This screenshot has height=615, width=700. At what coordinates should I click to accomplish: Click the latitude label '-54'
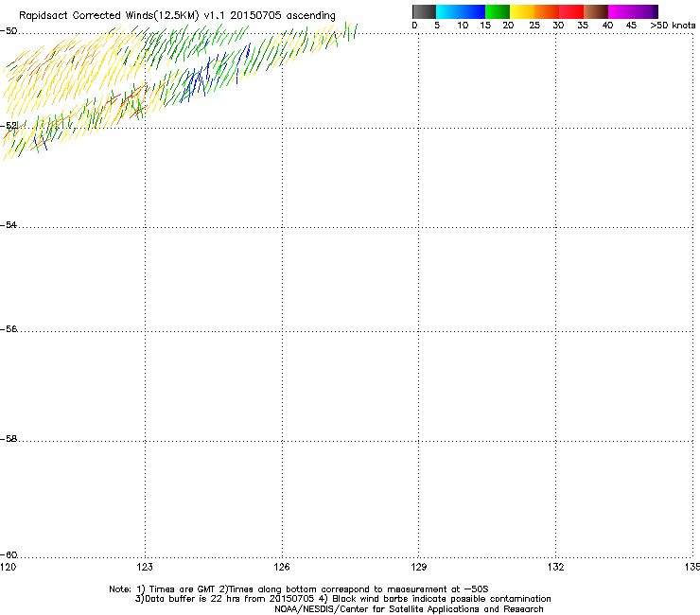pos(9,224)
